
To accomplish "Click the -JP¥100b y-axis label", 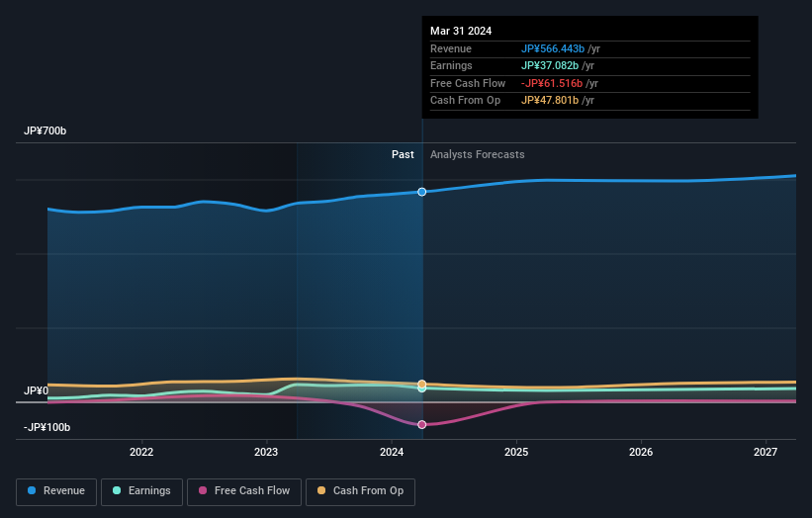I will tap(46, 427).
